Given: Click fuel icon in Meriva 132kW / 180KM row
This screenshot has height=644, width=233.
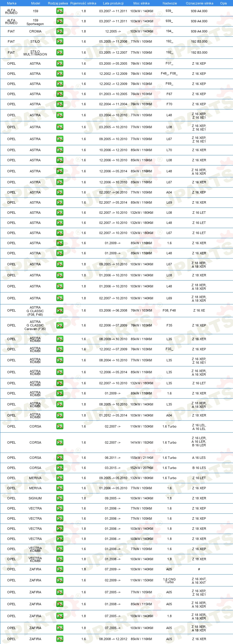Looking at the screenshot, I should (x=60, y=478).
